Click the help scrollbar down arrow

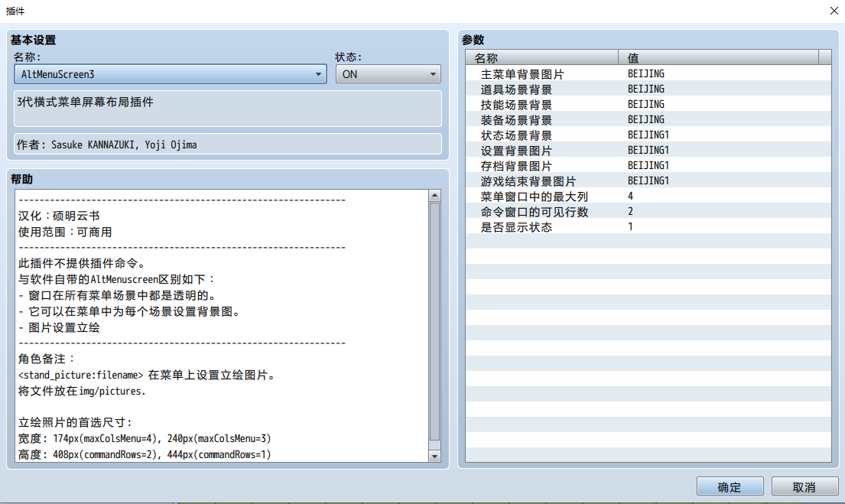click(x=434, y=456)
